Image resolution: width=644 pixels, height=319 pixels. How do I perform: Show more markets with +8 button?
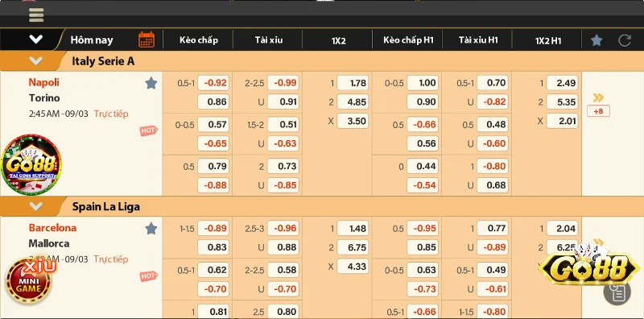tap(598, 111)
